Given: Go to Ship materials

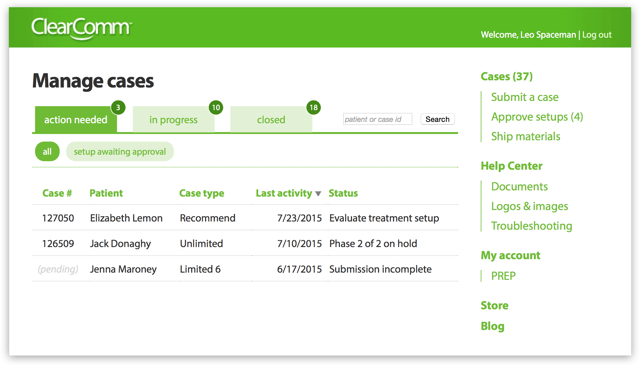Looking at the screenshot, I should 526,136.
